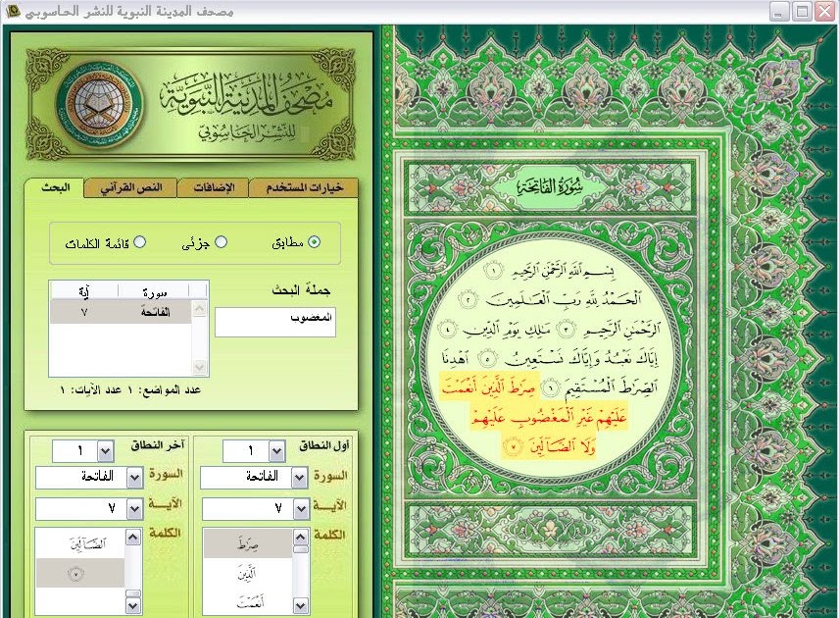
Task: Switch to the البحث tab
Action: click(x=55, y=187)
